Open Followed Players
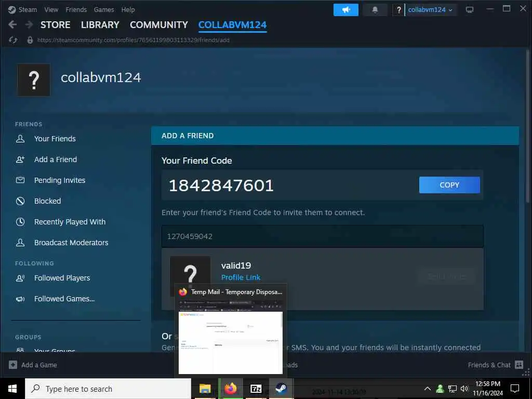Screen dimensions: 532x399 (62, 278)
